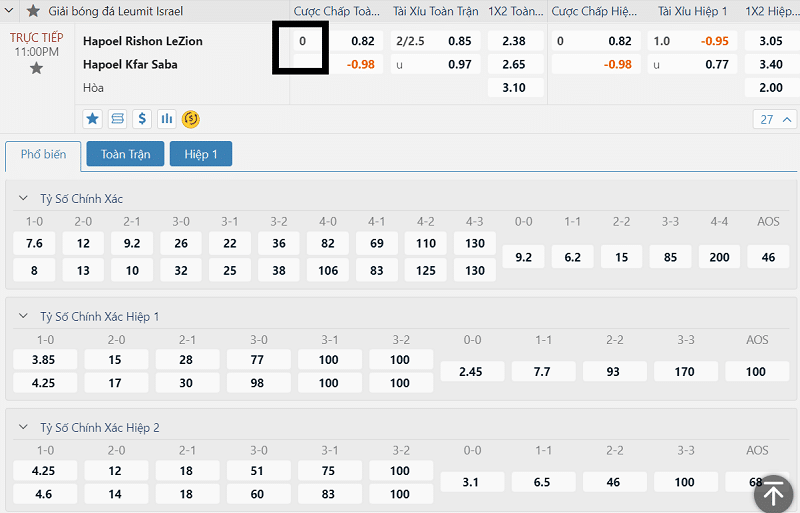Choose correct score 4-4 odds 200
The height and width of the screenshot is (513, 800).
719,257
